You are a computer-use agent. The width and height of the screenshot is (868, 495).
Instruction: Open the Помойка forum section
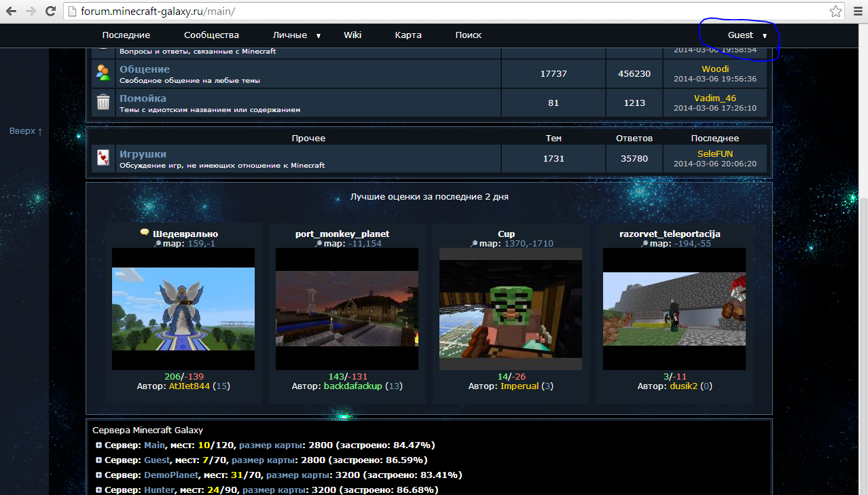click(x=143, y=98)
